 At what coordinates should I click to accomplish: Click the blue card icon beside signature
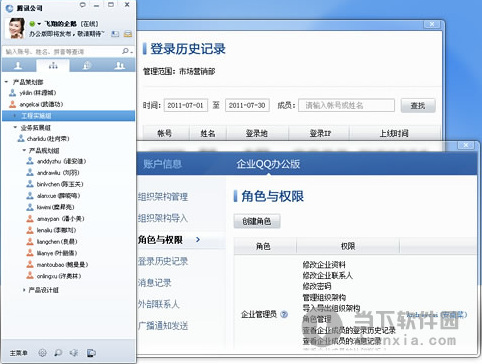(x=115, y=34)
